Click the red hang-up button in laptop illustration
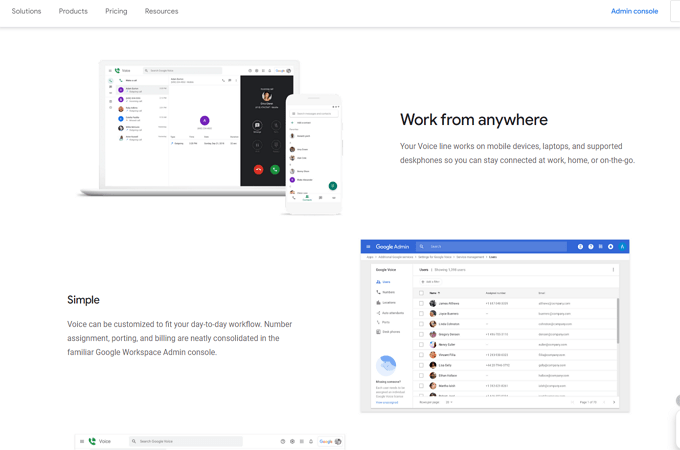680x450 pixels. [x=258, y=170]
